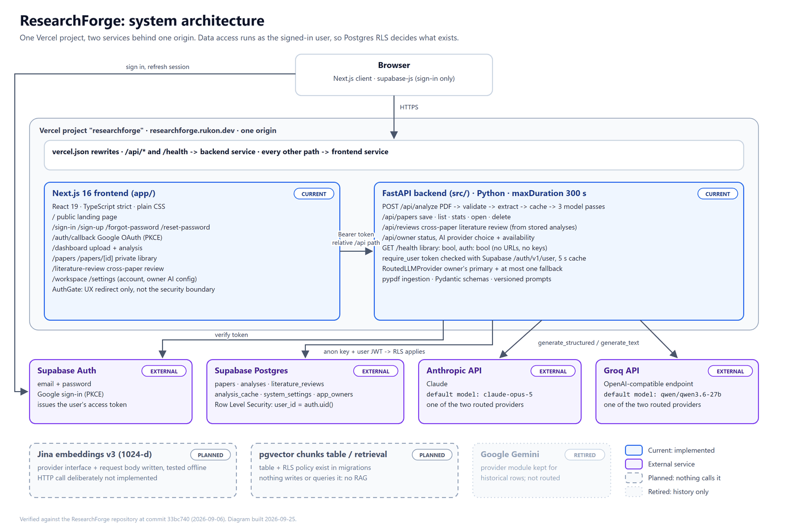Viewport: 788px width, 532px height.
Task: Click '/literature-review cross-paper review' line
Action: point(108,268)
